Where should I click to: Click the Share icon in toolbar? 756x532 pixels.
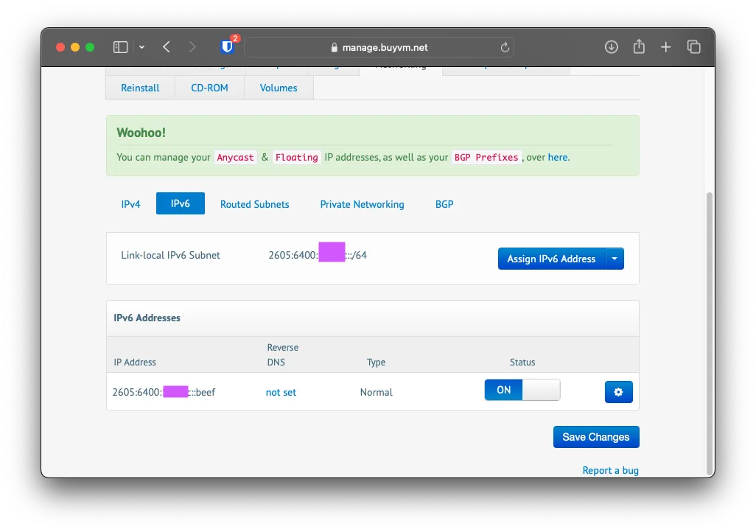pyautogui.click(x=639, y=47)
